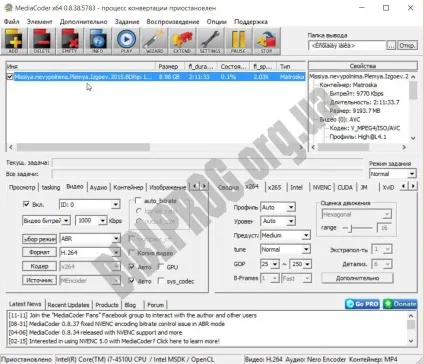The image size is (424, 364).
Task: Switch to the Контейнер tab
Action: click(x=128, y=187)
